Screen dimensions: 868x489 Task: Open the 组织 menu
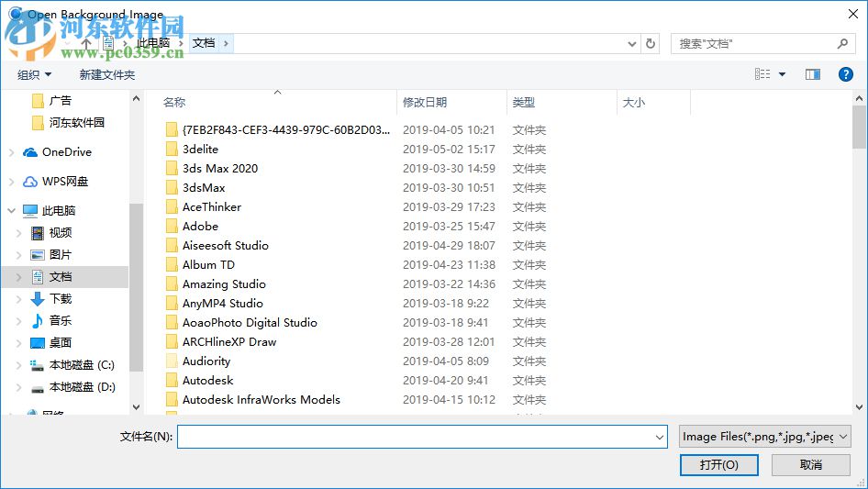34,74
